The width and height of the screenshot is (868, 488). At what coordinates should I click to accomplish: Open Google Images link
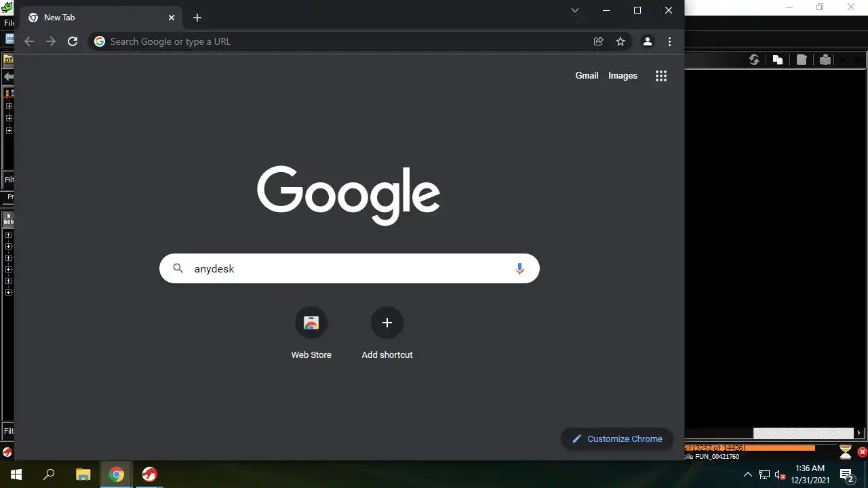tap(623, 76)
